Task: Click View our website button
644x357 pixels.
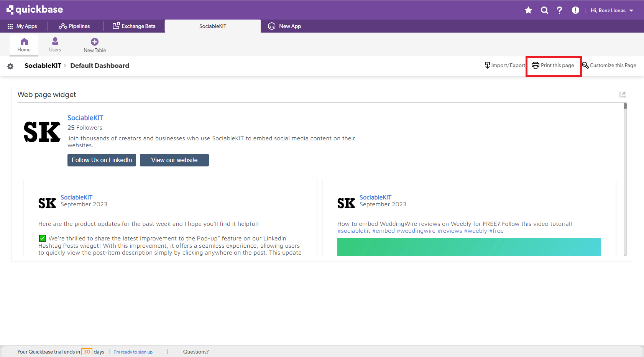Action: click(174, 160)
